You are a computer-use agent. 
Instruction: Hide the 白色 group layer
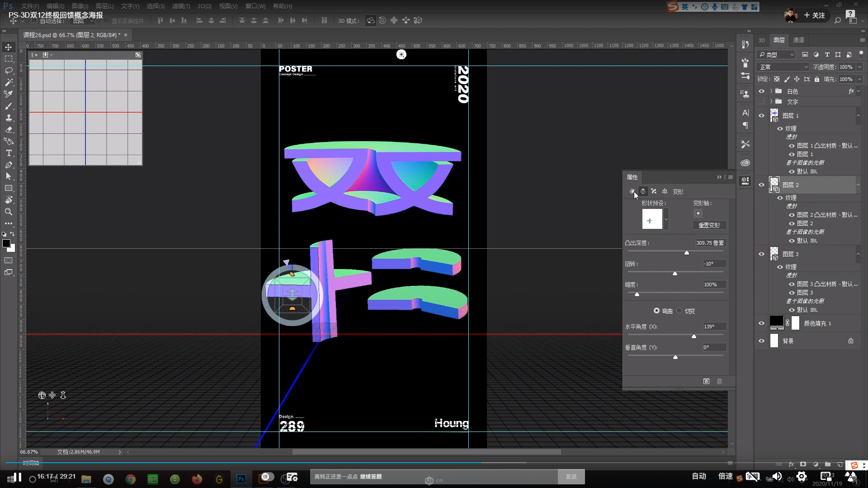761,91
